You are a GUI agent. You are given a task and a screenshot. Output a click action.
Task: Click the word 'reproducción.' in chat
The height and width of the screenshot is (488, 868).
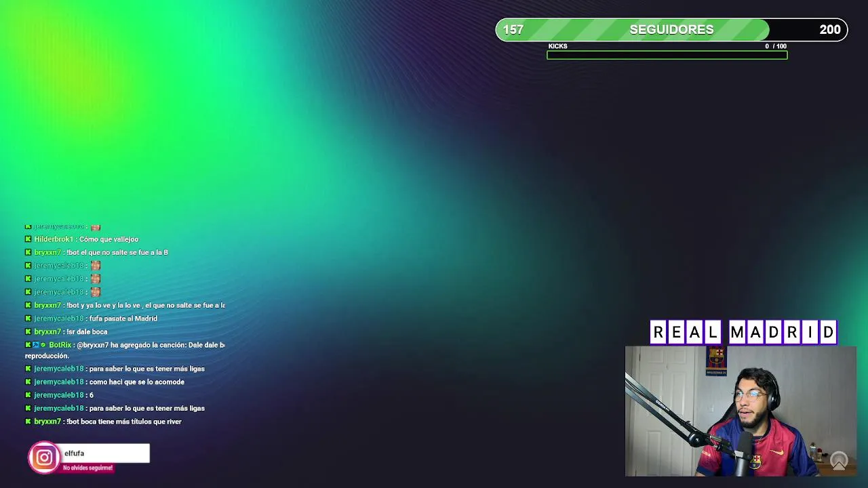point(47,356)
